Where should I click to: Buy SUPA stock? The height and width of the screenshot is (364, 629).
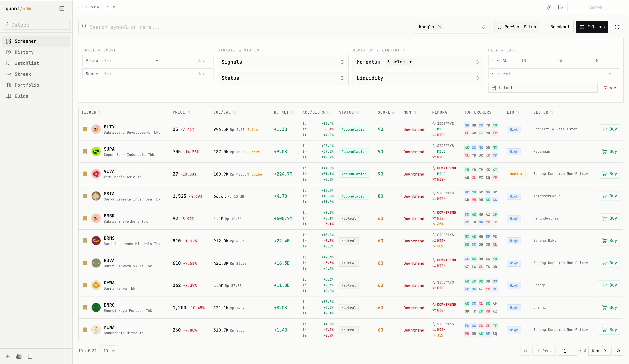pyautogui.click(x=609, y=152)
